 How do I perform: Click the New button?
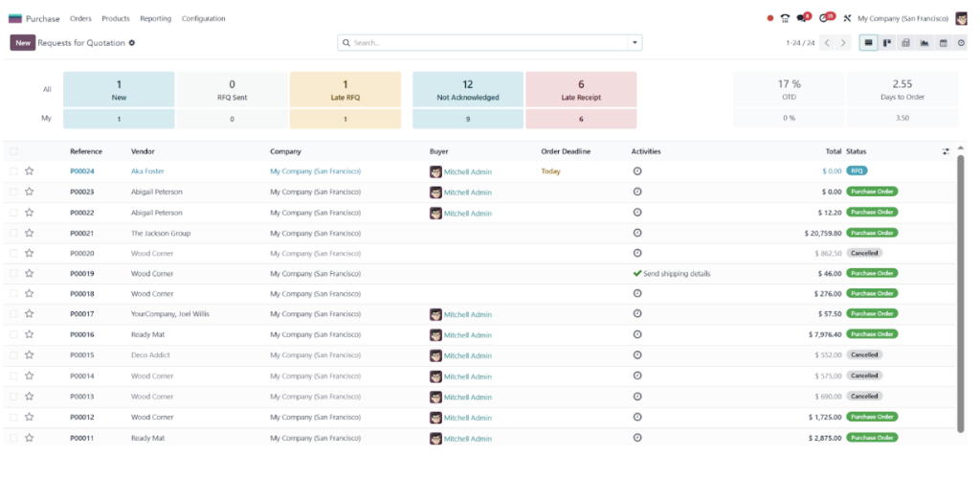(23, 43)
